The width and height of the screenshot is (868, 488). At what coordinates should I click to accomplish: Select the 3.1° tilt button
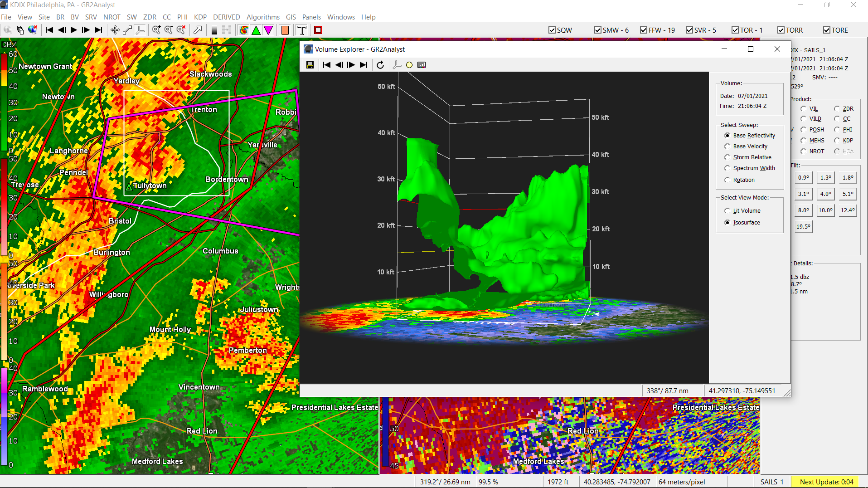pos(804,194)
